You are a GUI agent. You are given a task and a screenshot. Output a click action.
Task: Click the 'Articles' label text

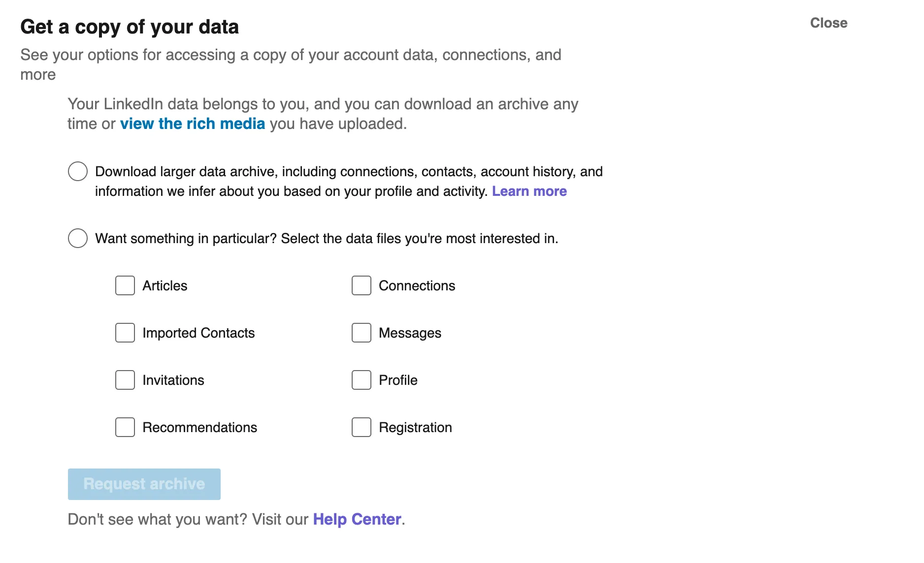[165, 285]
